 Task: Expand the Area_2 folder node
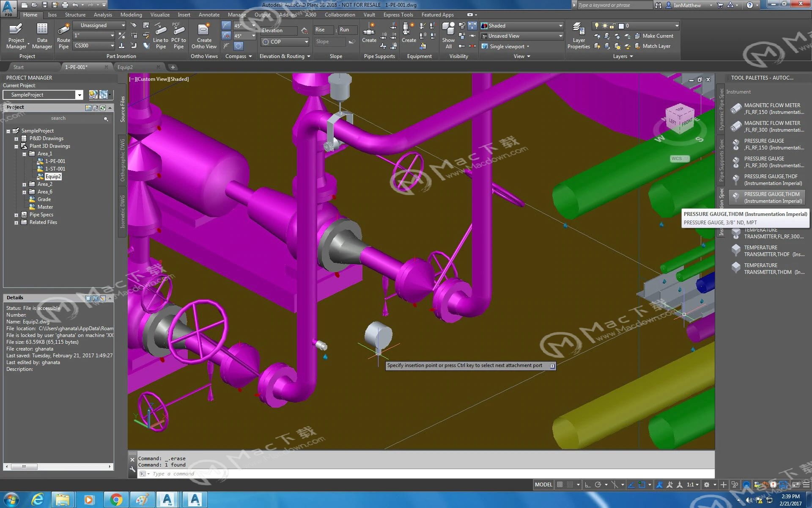(x=24, y=185)
